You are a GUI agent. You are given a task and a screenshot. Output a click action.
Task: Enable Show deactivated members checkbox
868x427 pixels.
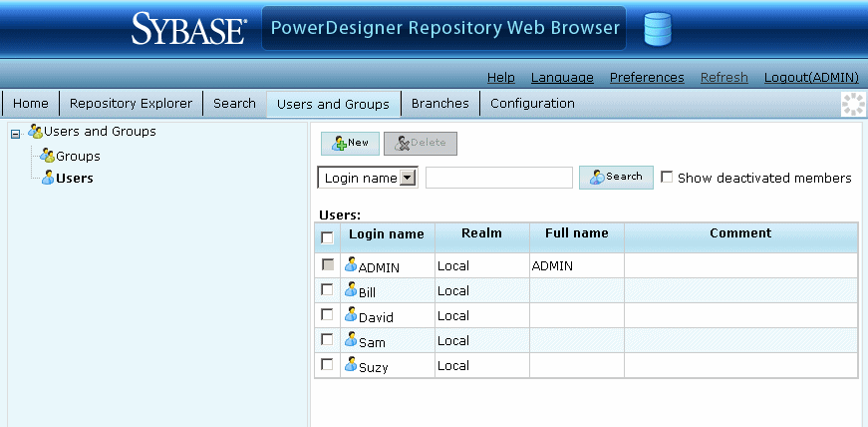(667, 177)
